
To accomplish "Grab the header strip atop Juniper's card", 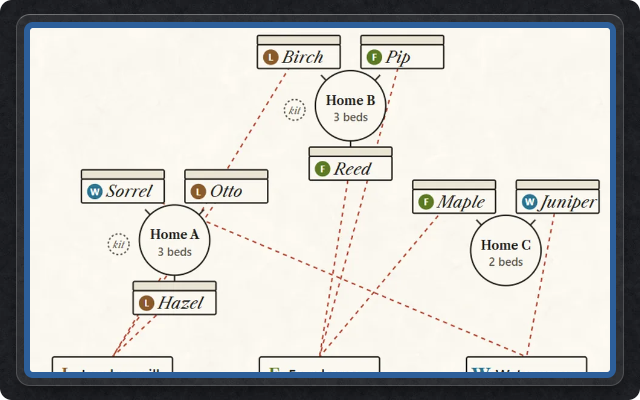I will (558, 184).
